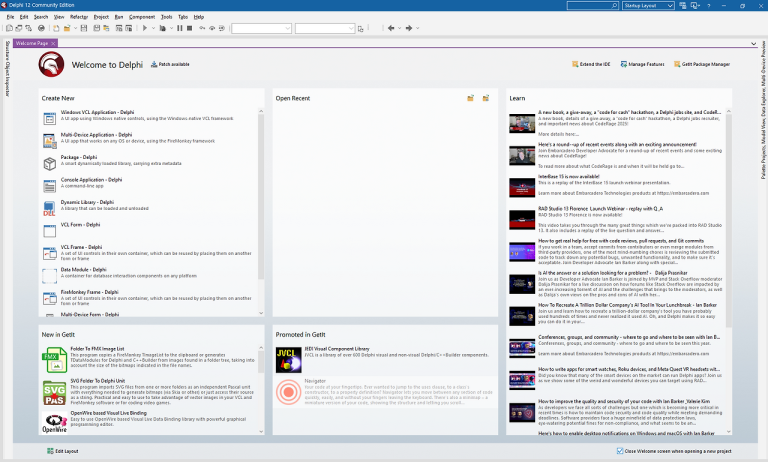Click the Delphi helmet logo
This screenshot has width=768, height=462.
[51, 64]
